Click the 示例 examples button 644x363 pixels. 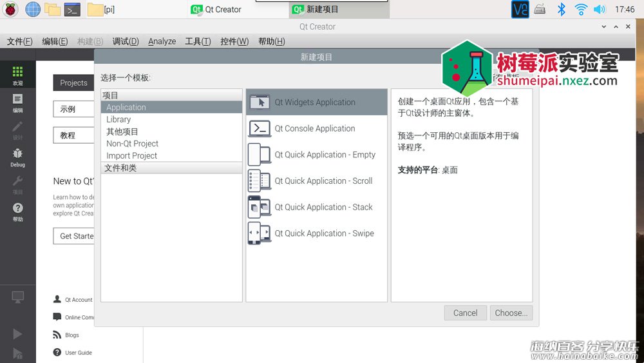pos(73,109)
